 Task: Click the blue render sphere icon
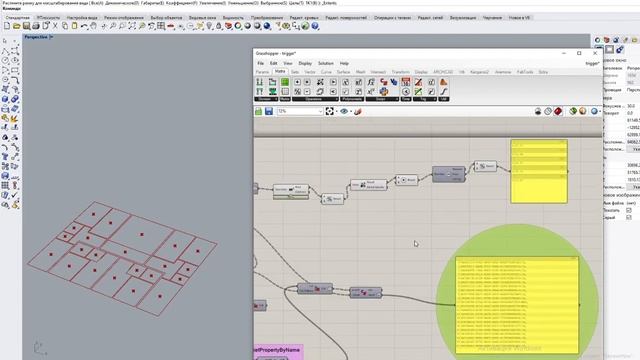[x=267, y=26]
